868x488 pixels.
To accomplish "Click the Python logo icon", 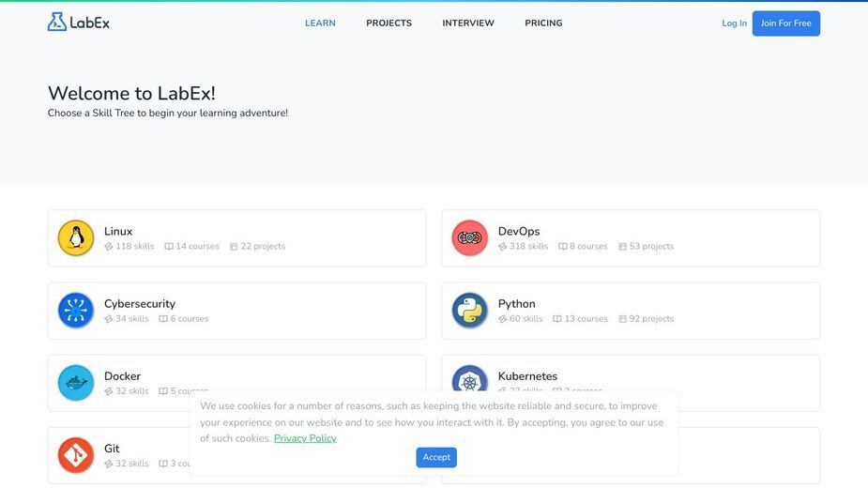I will click(x=469, y=311).
